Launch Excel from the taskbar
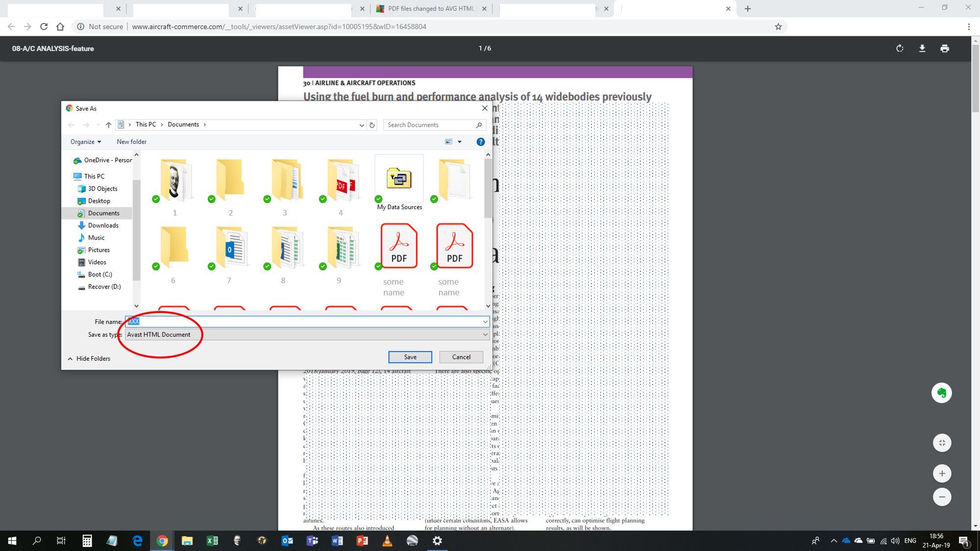980x551 pixels. (x=212, y=540)
